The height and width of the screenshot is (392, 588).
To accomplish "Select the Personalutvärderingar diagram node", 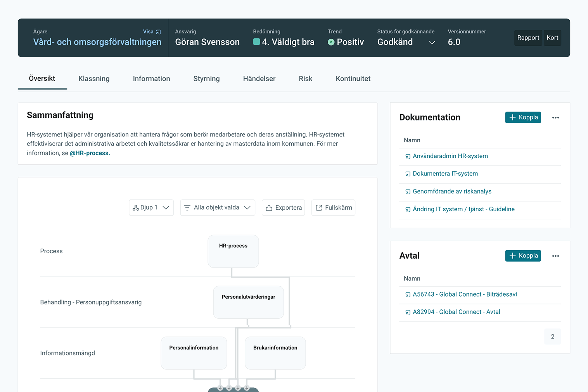I will (x=248, y=302).
